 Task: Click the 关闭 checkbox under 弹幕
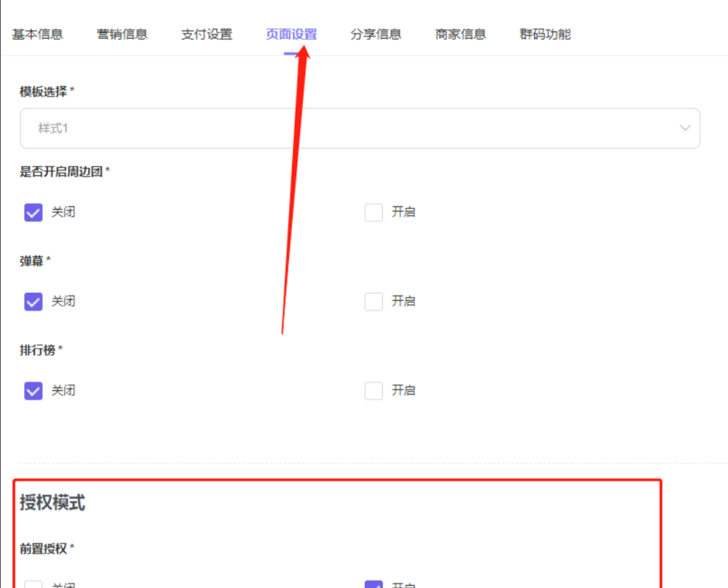coord(33,302)
